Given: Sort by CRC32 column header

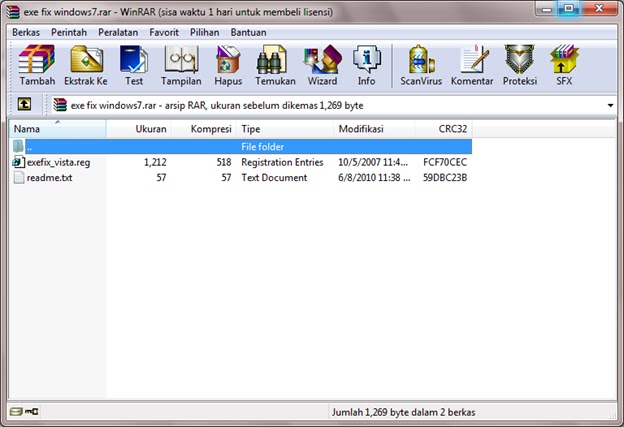Looking at the screenshot, I should (x=443, y=129).
